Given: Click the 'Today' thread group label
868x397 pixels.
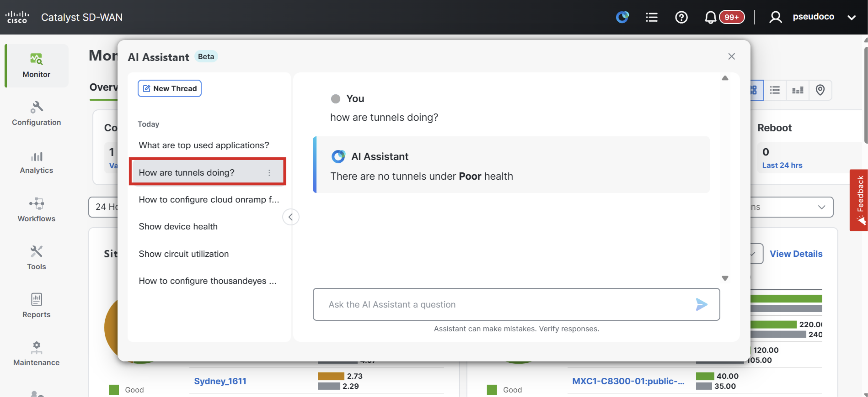Looking at the screenshot, I should [148, 124].
